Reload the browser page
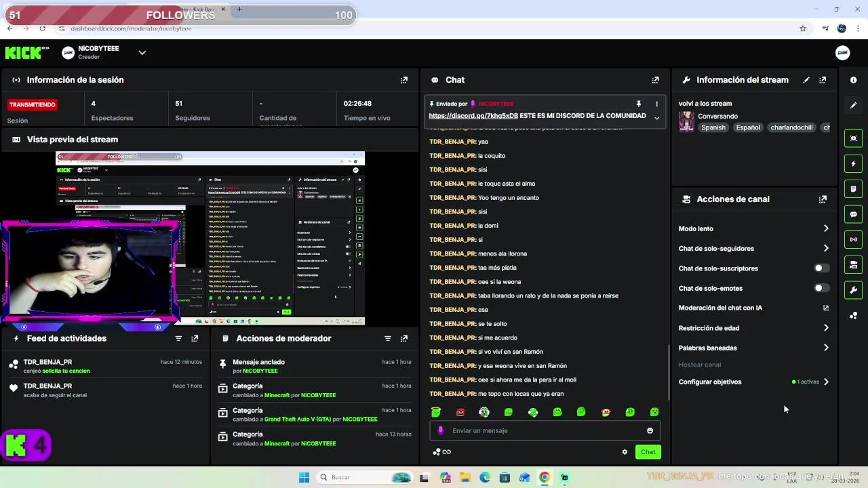Screen dimensions: 868x488 tap(42, 28)
